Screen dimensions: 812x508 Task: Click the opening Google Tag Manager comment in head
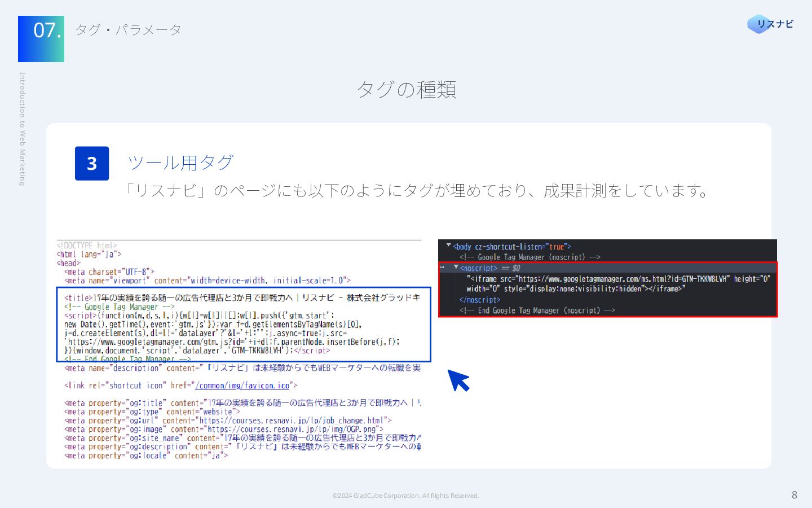[x=120, y=307]
